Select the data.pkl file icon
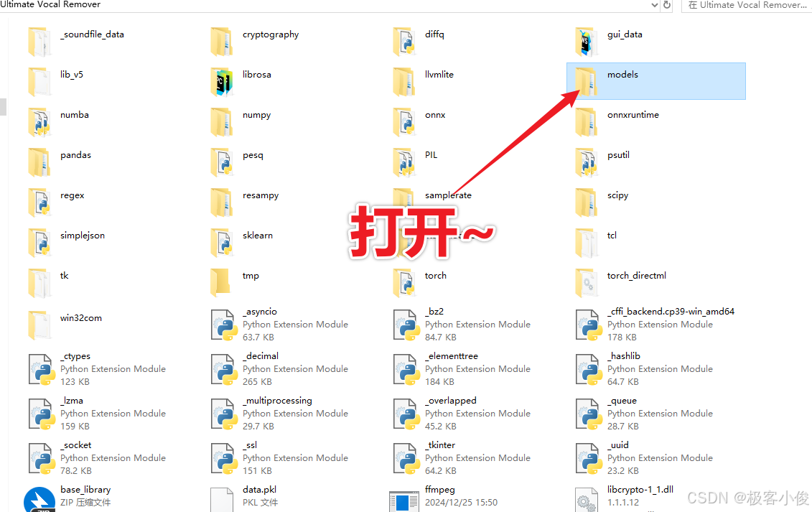The width and height of the screenshot is (812, 512). (222, 500)
